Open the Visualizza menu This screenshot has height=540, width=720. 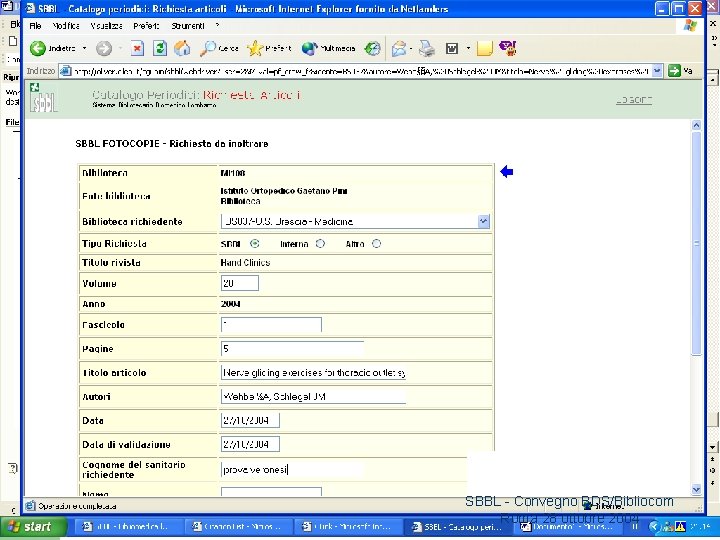106,26
